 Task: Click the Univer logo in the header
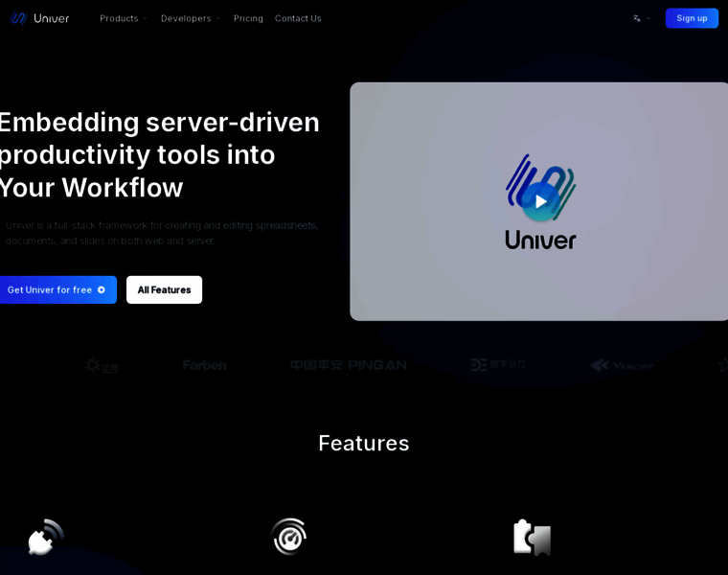click(x=39, y=18)
